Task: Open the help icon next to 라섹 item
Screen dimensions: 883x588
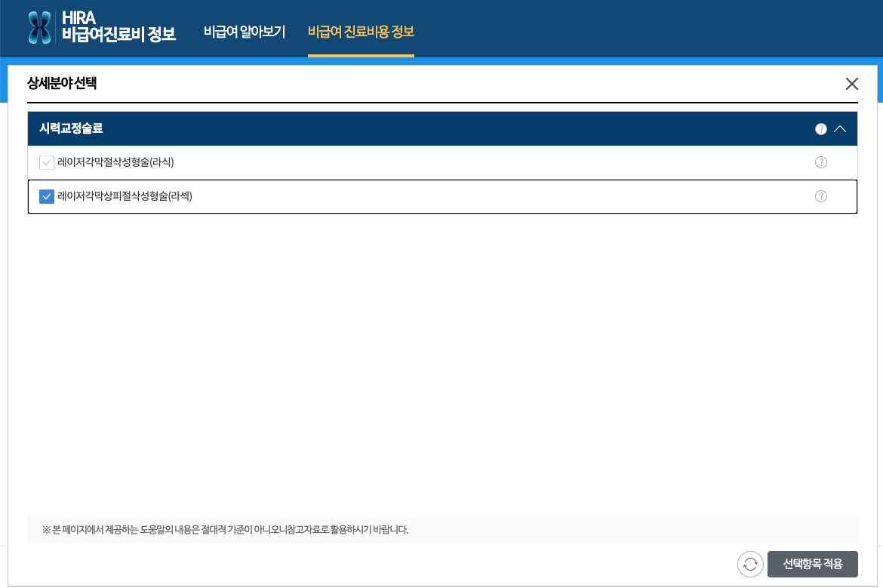Action: pyautogui.click(x=820, y=195)
